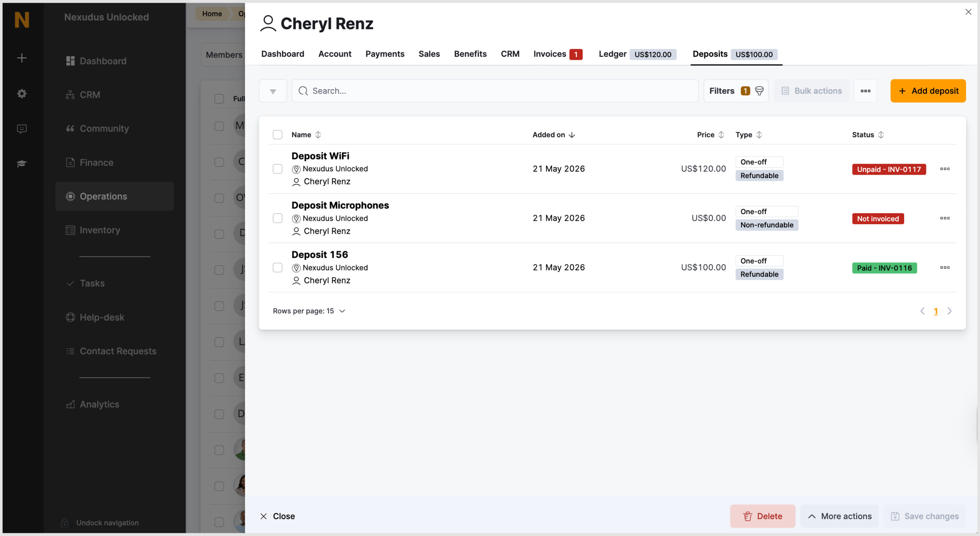Click the Not invoiced status badge

pos(878,219)
